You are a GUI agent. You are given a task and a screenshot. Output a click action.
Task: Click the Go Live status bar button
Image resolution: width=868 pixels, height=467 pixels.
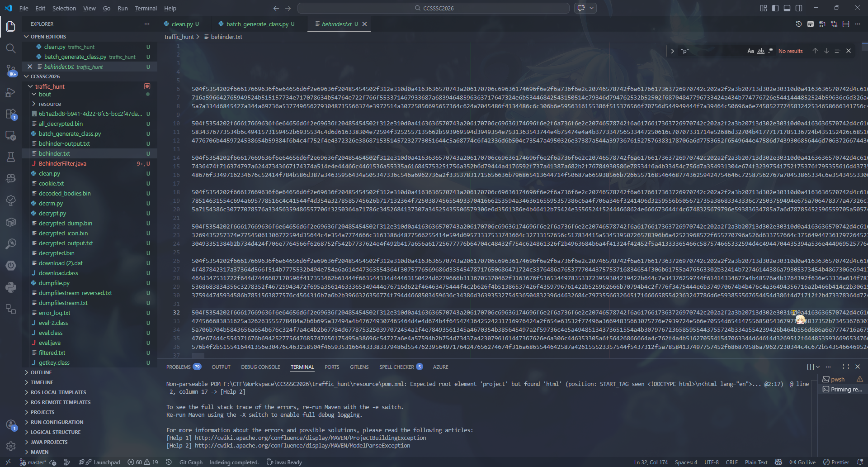coord(803,462)
